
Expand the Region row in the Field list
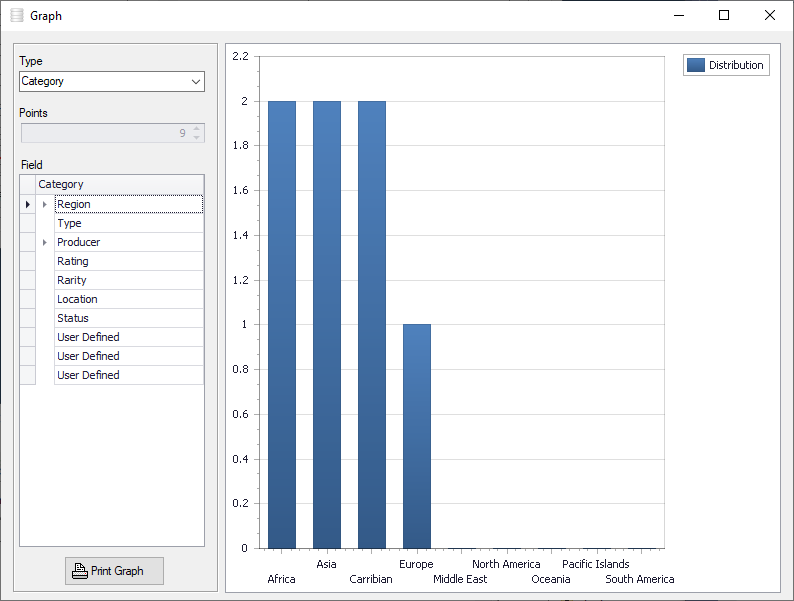[45, 204]
